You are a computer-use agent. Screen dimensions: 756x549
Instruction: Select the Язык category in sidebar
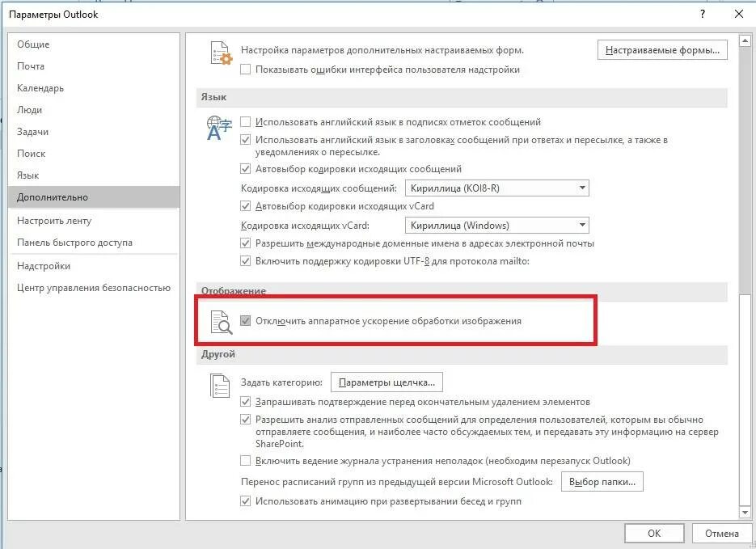[x=94, y=175]
